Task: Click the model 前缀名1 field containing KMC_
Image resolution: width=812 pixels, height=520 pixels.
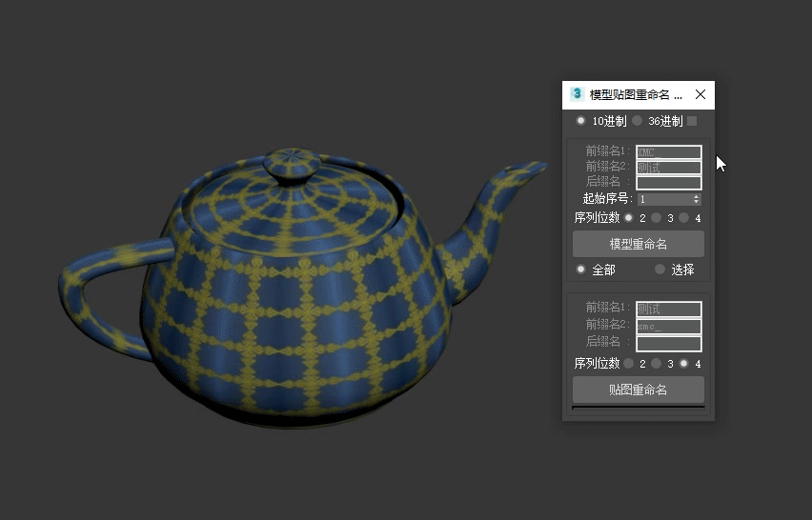Action: [x=669, y=152]
